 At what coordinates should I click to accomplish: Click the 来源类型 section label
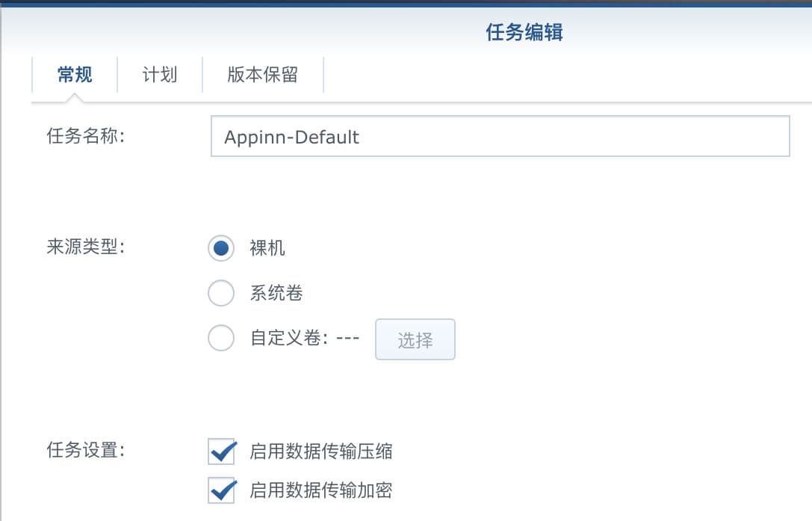[86, 247]
